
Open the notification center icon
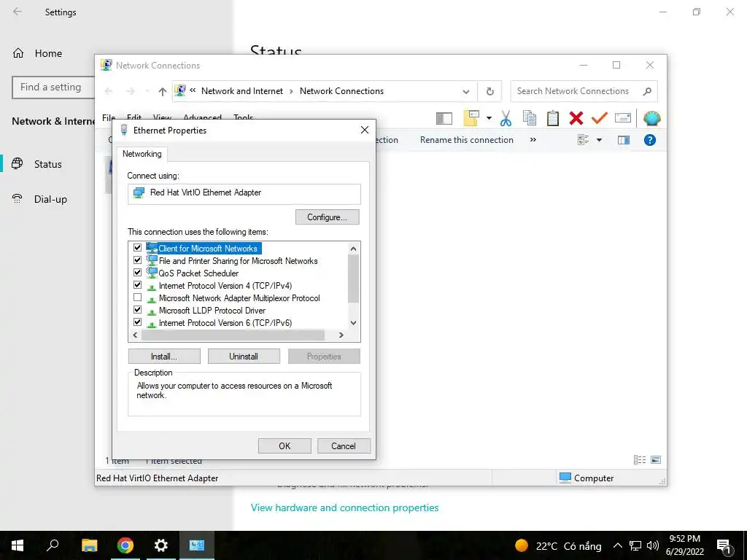click(x=724, y=547)
